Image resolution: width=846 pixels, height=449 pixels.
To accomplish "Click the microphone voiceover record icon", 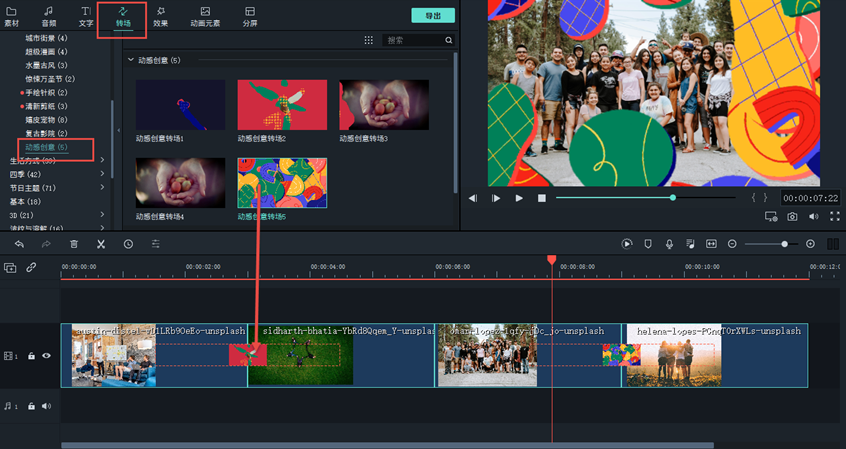I will click(669, 244).
